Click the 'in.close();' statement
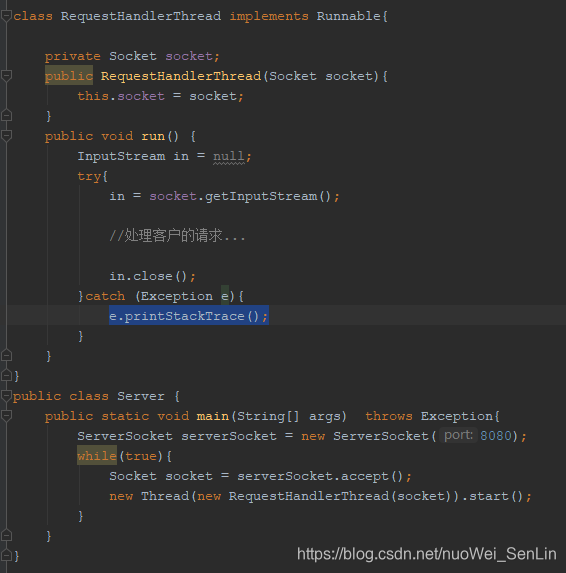Screen dimensions: 566x573 pyautogui.click(x=153, y=276)
